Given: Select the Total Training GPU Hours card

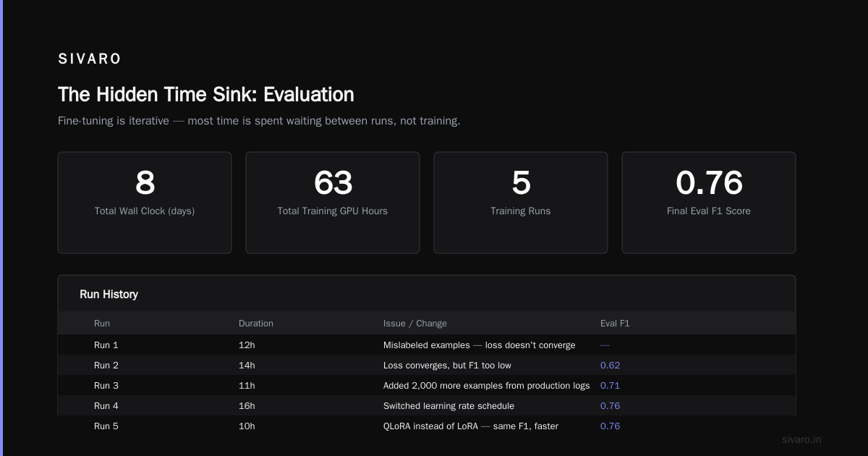Looking at the screenshot, I should (x=333, y=203).
